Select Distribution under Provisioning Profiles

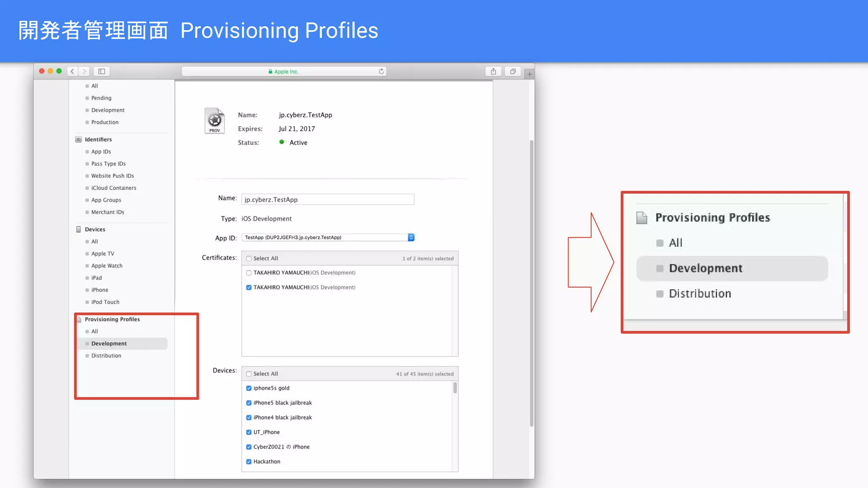click(106, 356)
